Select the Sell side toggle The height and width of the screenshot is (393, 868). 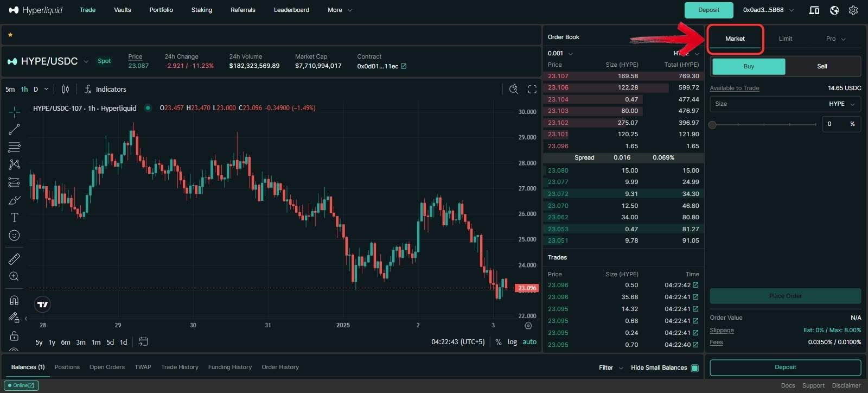[x=822, y=66]
